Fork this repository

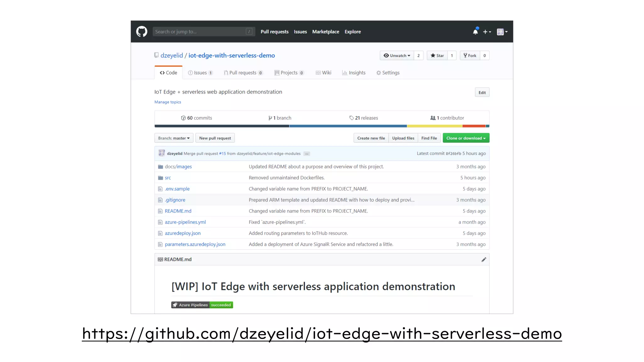(x=470, y=56)
